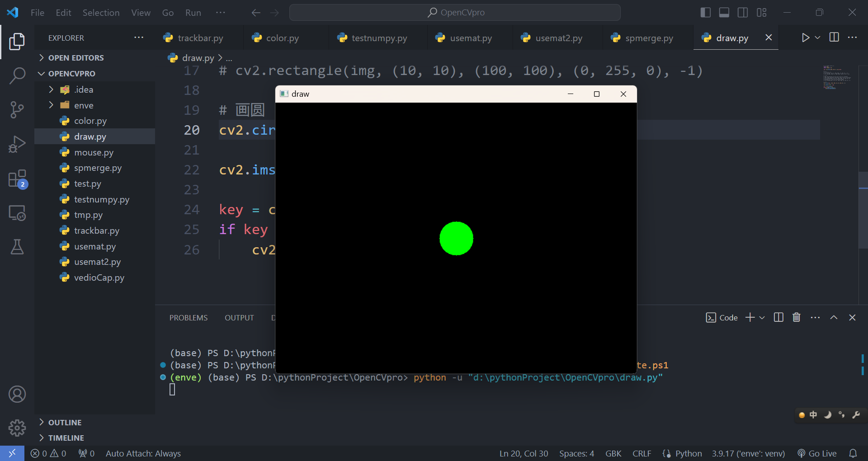Open the View menu
This screenshot has width=868, height=461.
pos(141,13)
